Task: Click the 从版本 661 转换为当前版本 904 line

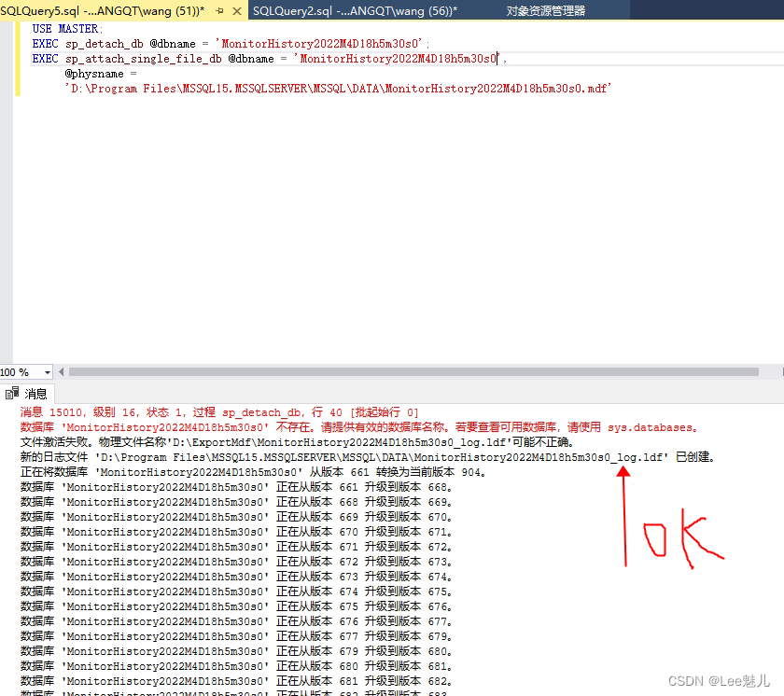Action: pyautogui.click(x=253, y=472)
